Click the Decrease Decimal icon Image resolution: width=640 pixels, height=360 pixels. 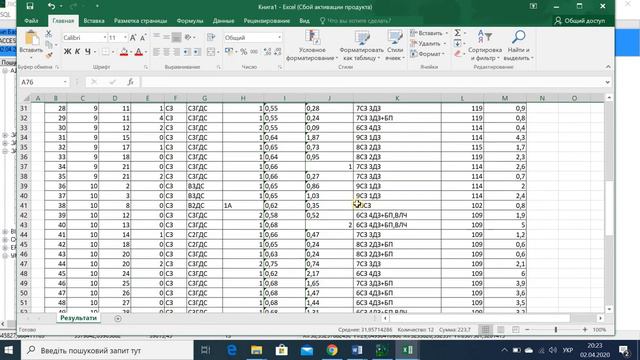(x=278, y=52)
